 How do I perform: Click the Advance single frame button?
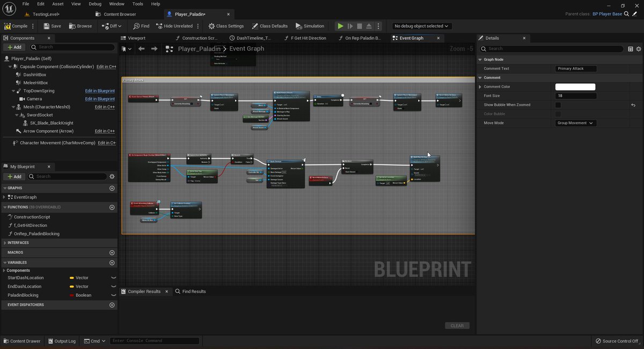coord(350,26)
